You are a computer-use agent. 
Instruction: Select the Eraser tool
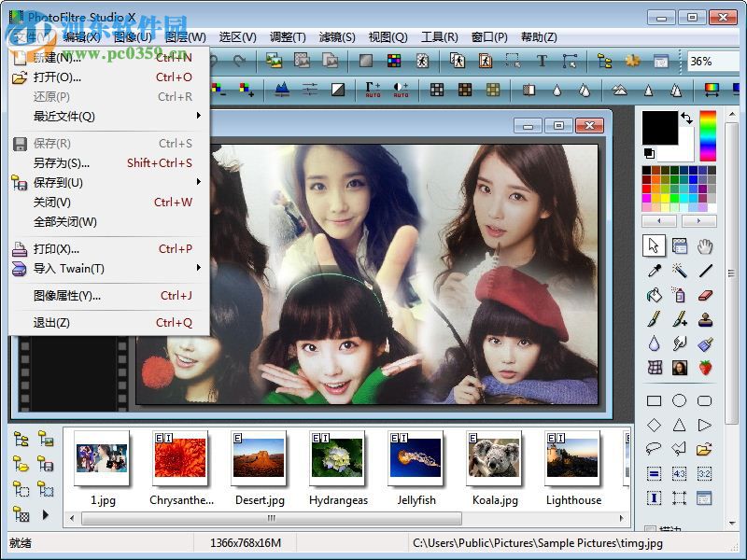[x=705, y=296]
